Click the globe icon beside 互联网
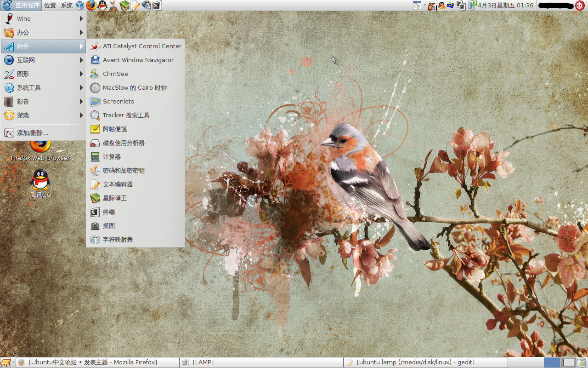The height and width of the screenshot is (368, 588). (x=9, y=60)
